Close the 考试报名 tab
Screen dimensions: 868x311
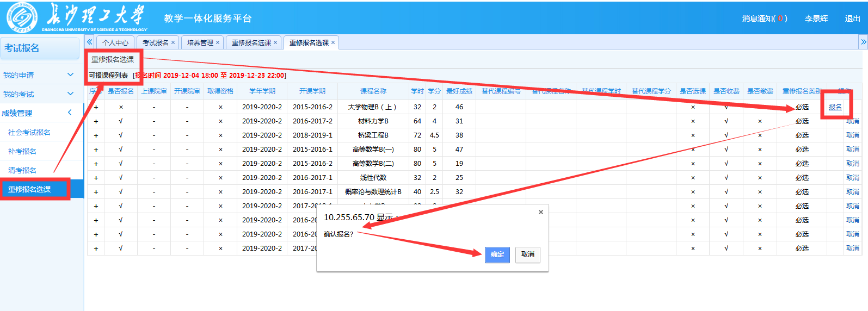point(173,42)
